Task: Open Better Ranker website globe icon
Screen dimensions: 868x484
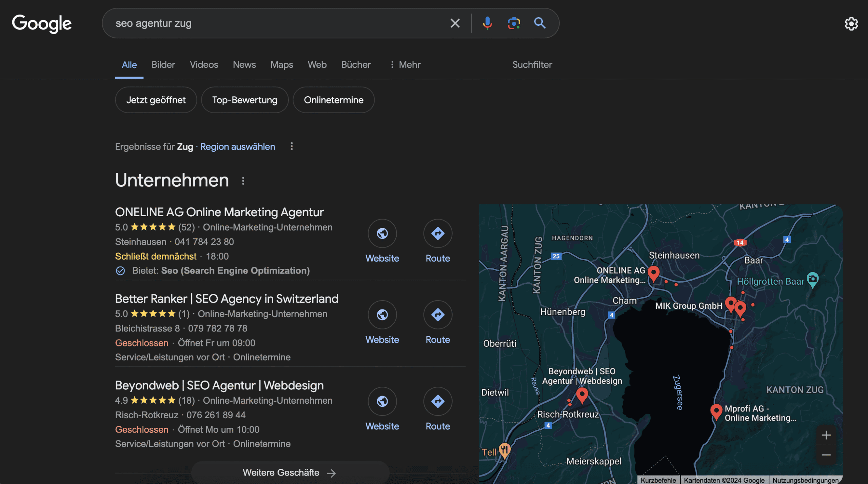Action: pyautogui.click(x=382, y=315)
